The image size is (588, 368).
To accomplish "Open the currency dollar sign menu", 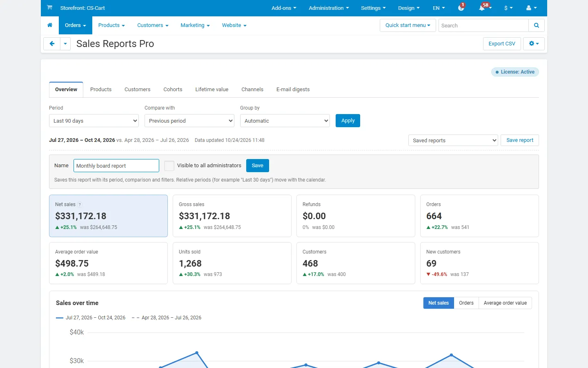I will pyautogui.click(x=508, y=8).
